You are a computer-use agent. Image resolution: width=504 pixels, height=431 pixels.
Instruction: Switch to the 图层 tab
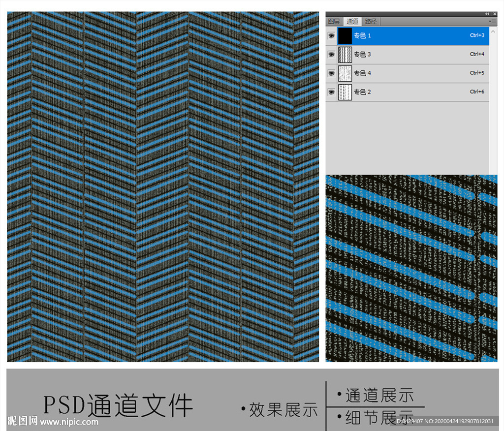[334, 21]
